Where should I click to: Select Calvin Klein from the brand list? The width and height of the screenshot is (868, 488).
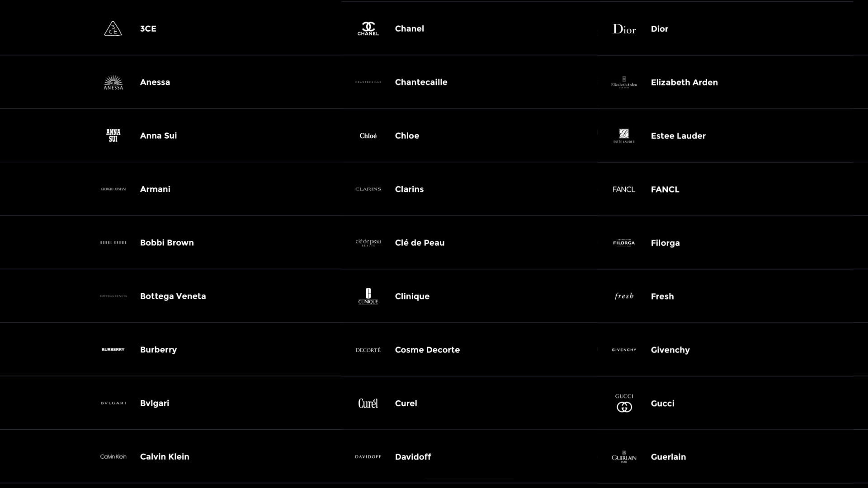point(165,457)
